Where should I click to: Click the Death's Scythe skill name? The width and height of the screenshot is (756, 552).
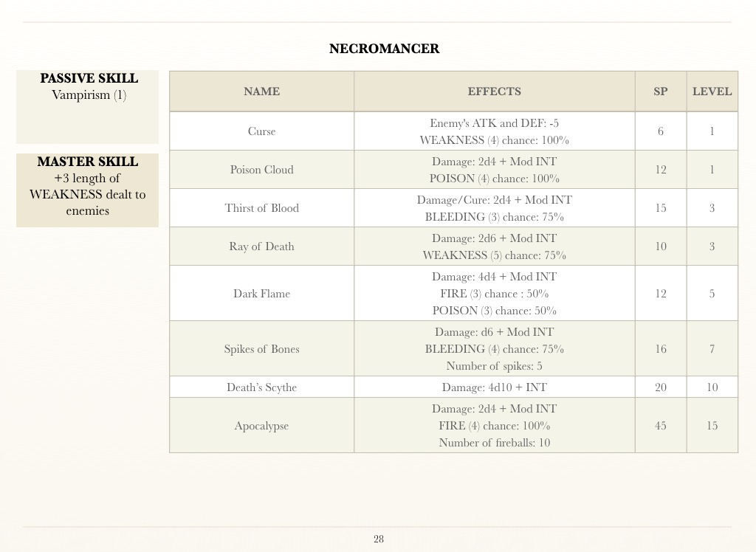[261, 387]
